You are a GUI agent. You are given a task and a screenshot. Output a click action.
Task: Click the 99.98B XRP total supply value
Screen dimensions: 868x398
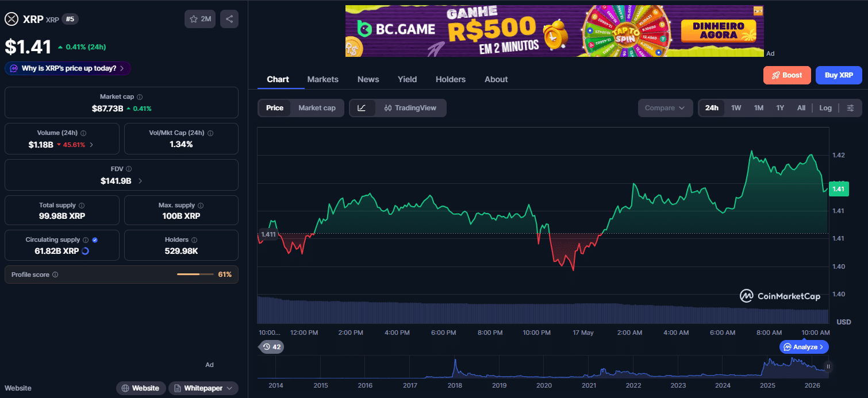coord(62,216)
